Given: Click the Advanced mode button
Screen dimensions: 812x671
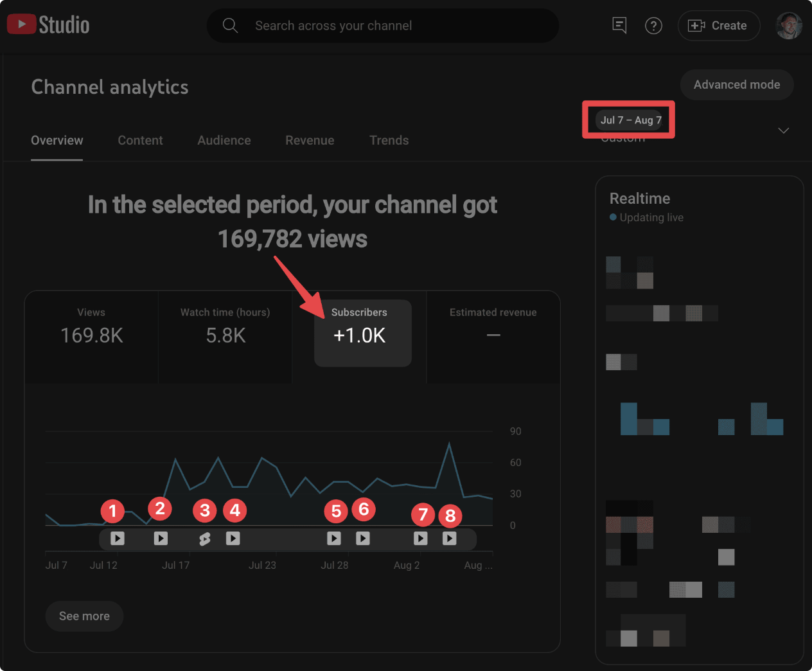Looking at the screenshot, I should (736, 85).
